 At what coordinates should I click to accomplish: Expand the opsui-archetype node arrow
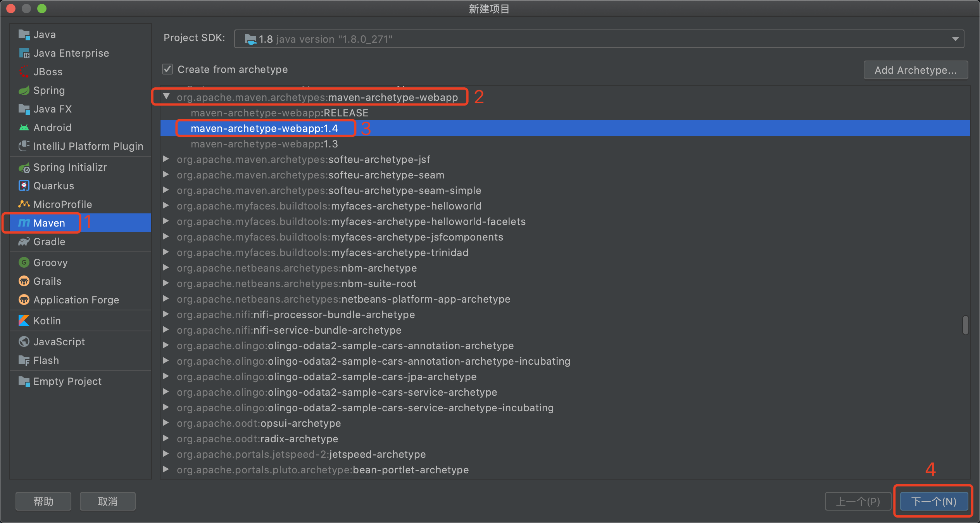pyautogui.click(x=166, y=423)
